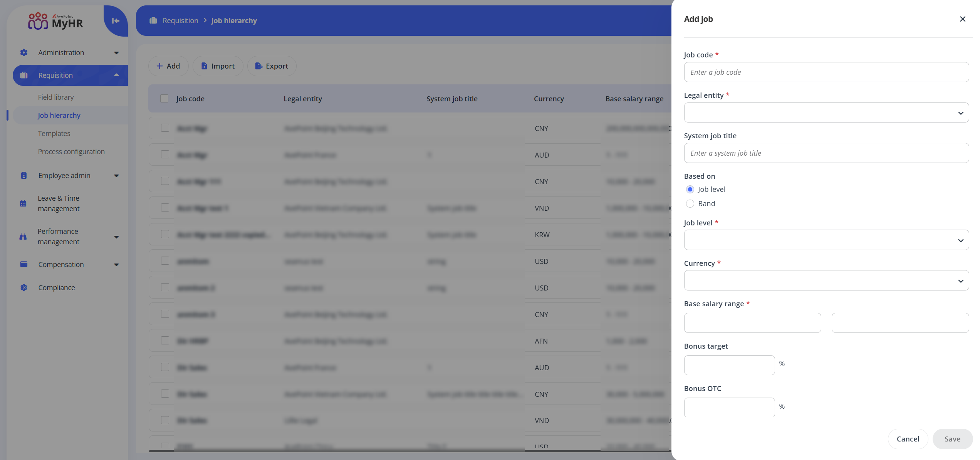The image size is (980, 460).
Task: Open the Compliance menu item
Action: [x=57, y=287]
